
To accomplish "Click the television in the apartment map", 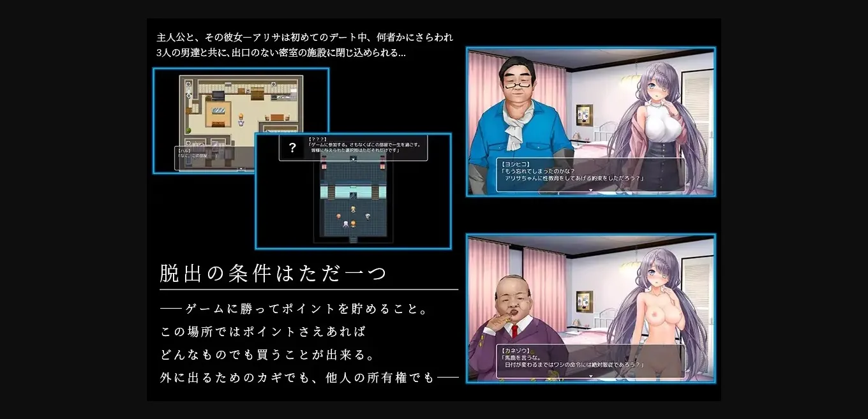I will coord(218,95).
